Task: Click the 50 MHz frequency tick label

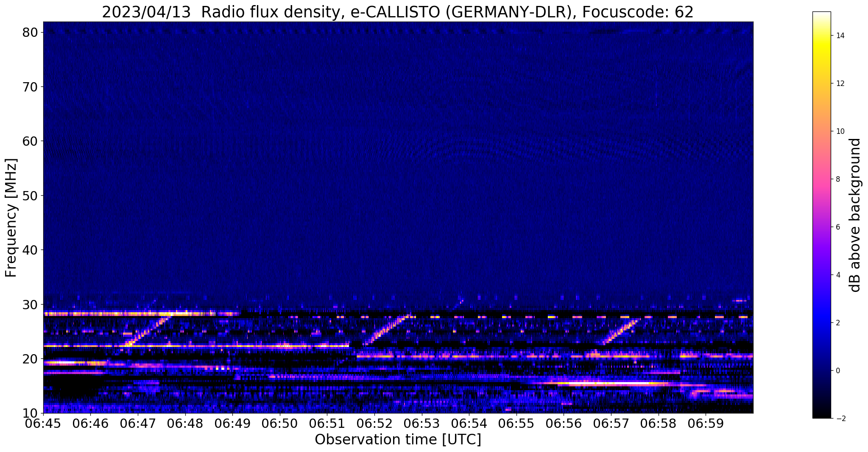Action: click(x=31, y=196)
